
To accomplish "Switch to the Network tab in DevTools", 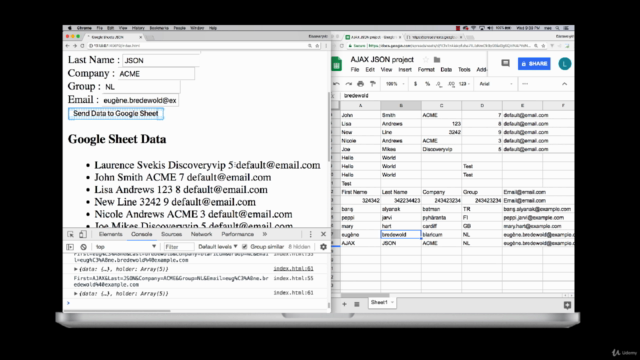I will (x=202, y=234).
